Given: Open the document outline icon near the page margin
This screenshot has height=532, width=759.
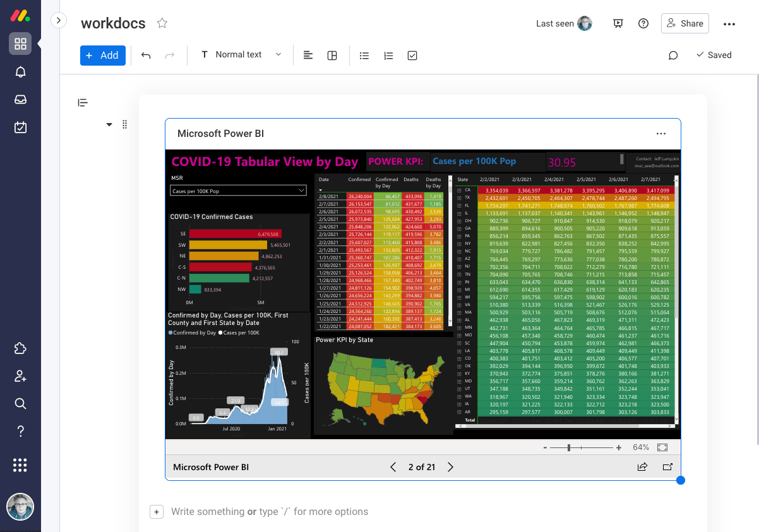Looking at the screenshot, I should point(83,102).
